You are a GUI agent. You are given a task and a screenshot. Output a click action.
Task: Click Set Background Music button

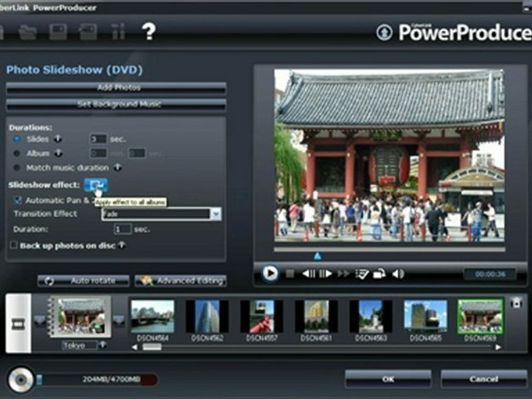[x=116, y=105]
